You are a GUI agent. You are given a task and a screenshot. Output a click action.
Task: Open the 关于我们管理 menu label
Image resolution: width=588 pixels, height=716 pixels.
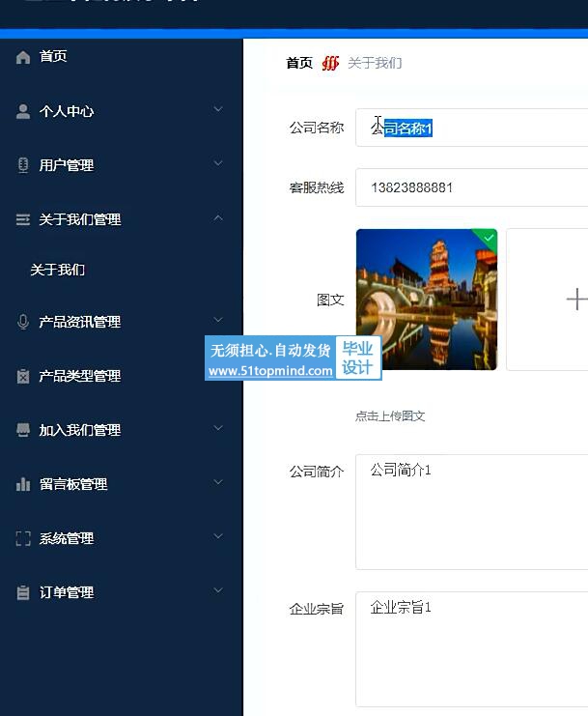pyautogui.click(x=80, y=219)
